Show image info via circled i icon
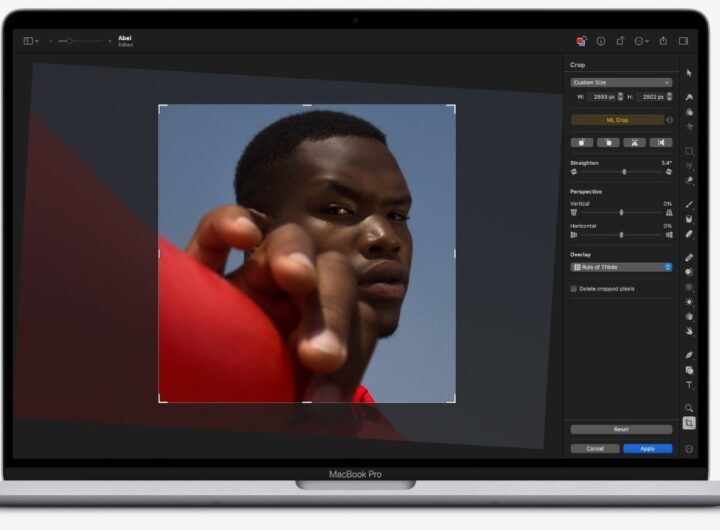 pyautogui.click(x=601, y=41)
